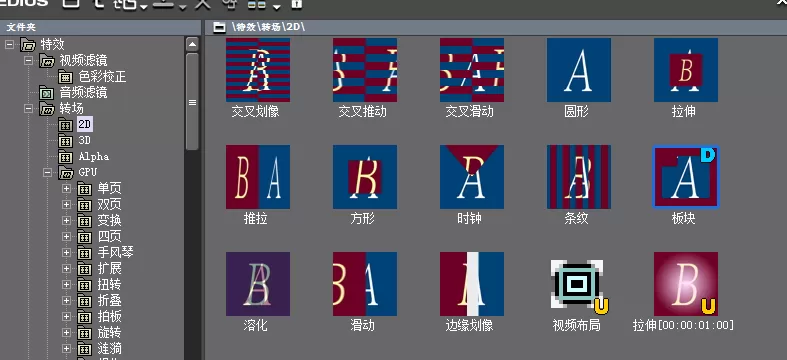Open the 扭转 GPU transitions

point(109,284)
